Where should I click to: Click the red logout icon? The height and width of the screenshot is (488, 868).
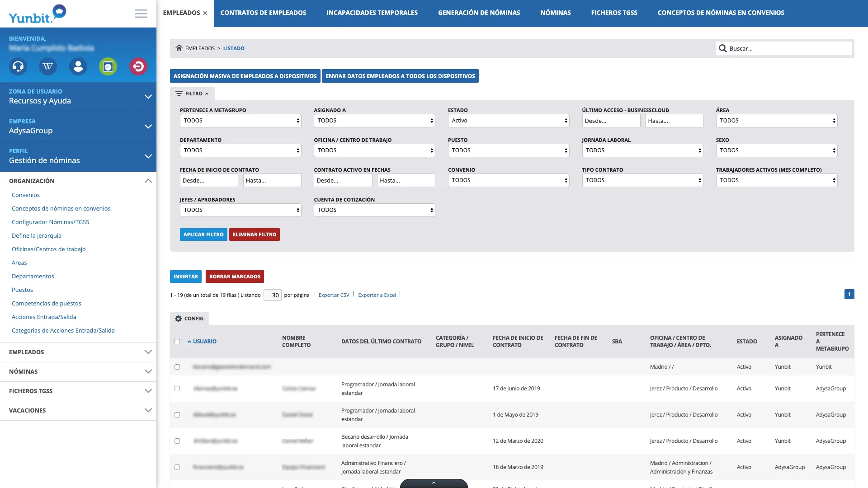coord(138,66)
